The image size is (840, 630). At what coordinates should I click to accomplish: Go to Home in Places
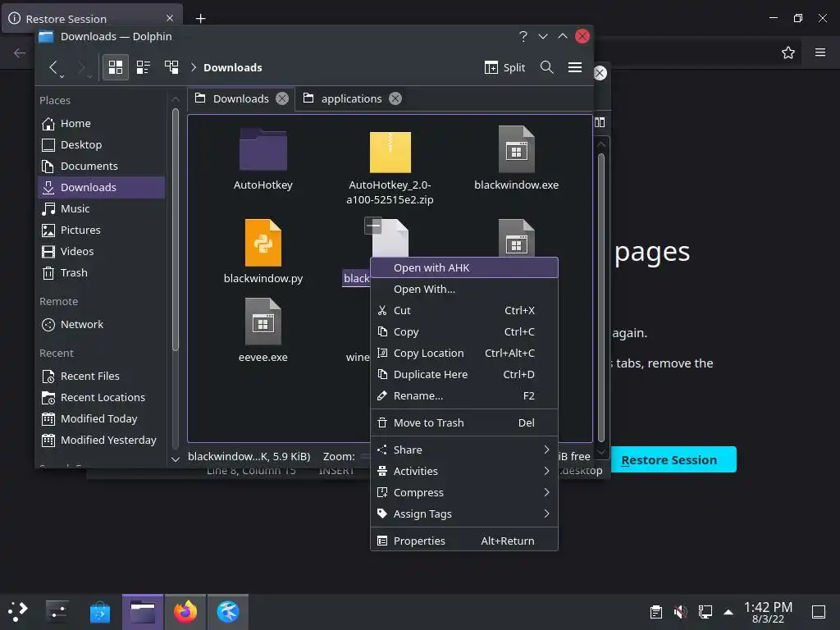click(101, 124)
